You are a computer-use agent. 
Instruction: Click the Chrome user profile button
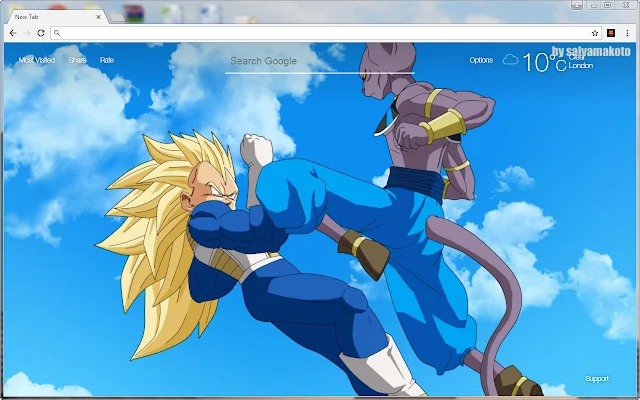(577, 5)
